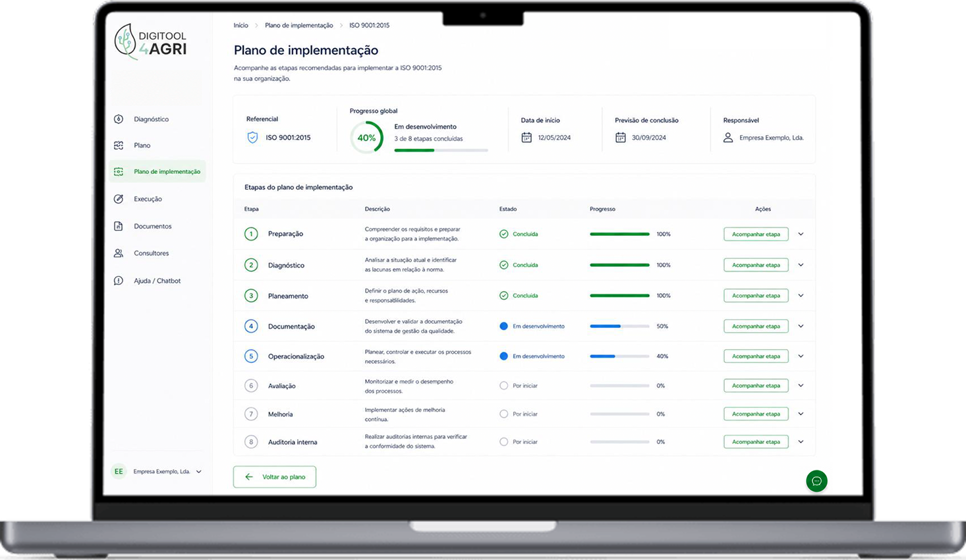966x560 pixels.
Task: Click the Responsável person icon
Action: [728, 138]
